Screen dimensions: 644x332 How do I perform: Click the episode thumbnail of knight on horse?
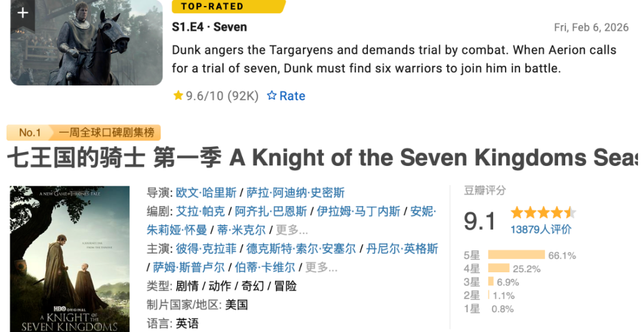[x=95, y=48]
